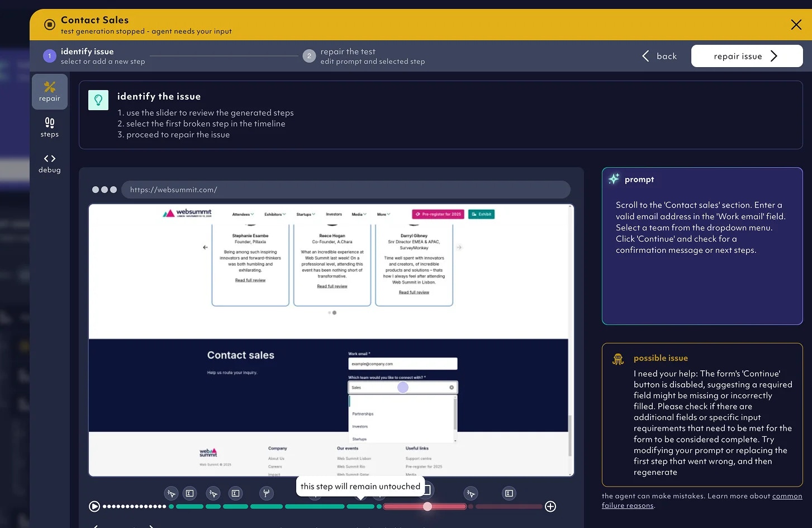The image size is (812, 528).
Task: Click the carousel pagination dots under reviews
Action: coord(332,313)
